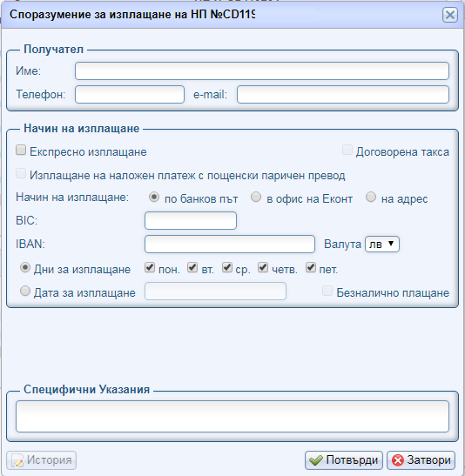Click the Затвори close button

tap(421, 460)
